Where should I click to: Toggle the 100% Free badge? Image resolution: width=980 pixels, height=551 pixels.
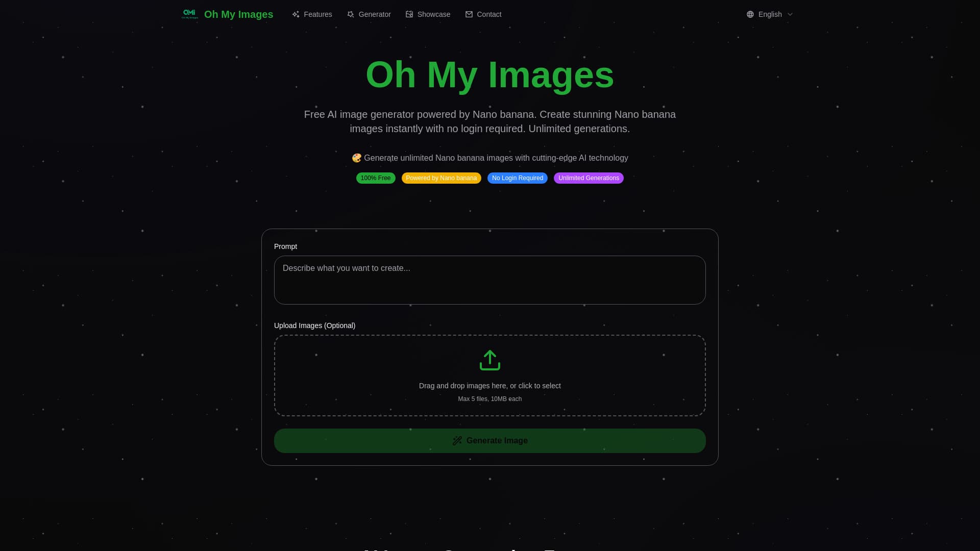pyautogui.click(x=375, y=178)
